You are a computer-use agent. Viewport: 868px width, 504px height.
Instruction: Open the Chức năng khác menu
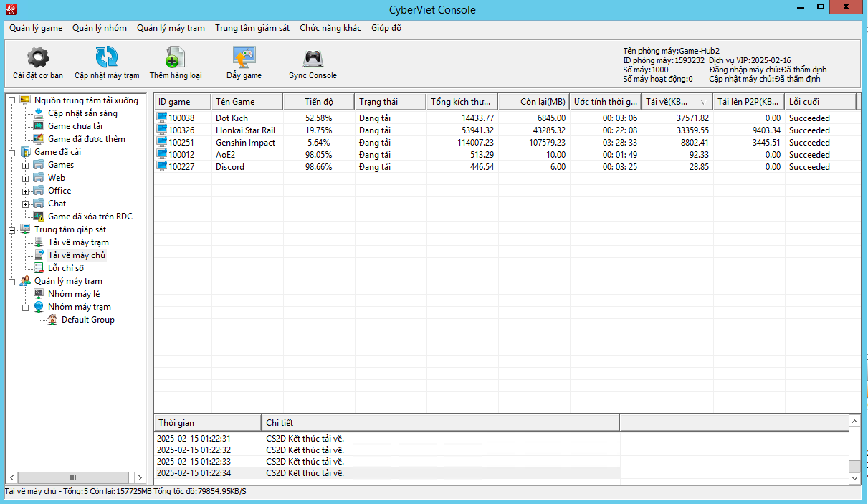330,28
